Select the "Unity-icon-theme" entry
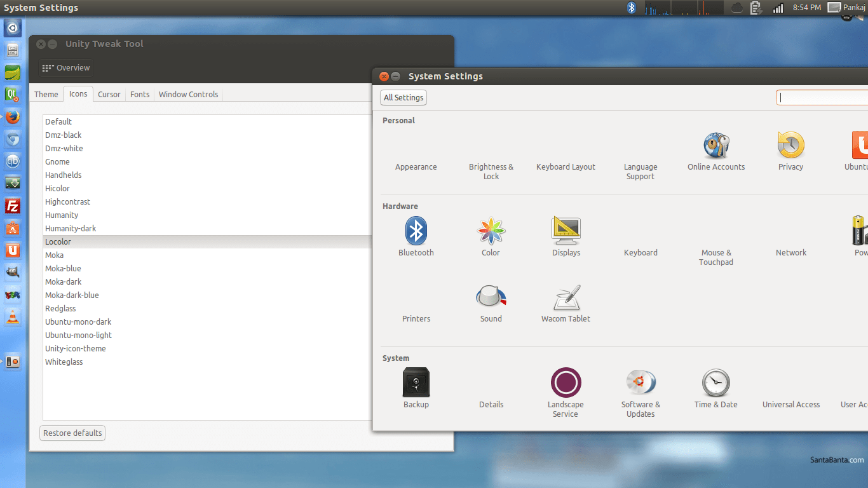 pos(207,348)
